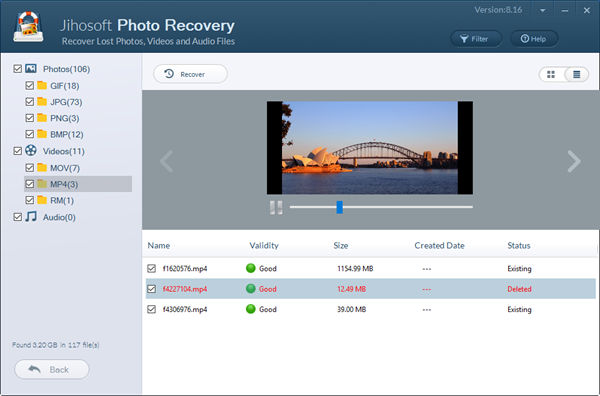The image size is (600, 396).
Task: Click green validity dot for f4306976.mp4
Action: coord(251,309)
